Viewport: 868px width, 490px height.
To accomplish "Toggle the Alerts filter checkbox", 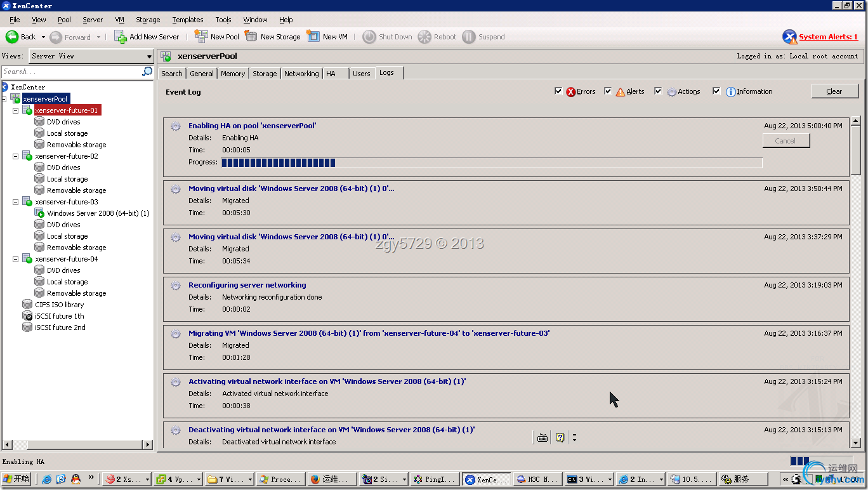I will (x=608, y=91).
